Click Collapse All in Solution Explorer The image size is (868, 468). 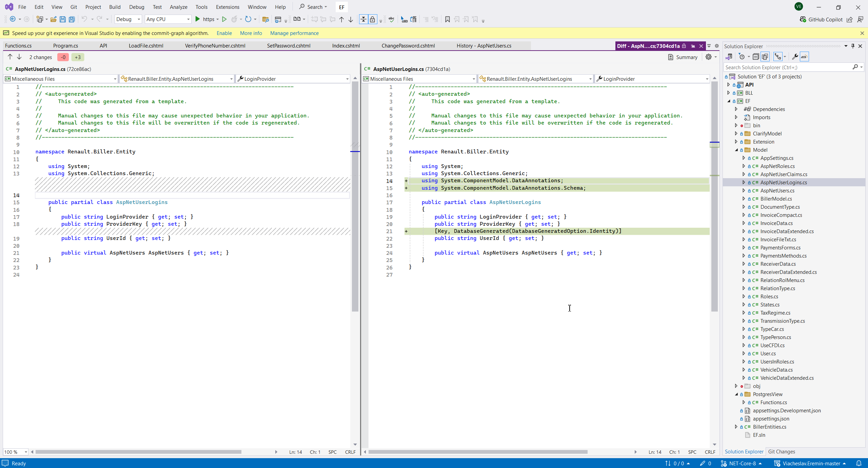coord(756,57)
